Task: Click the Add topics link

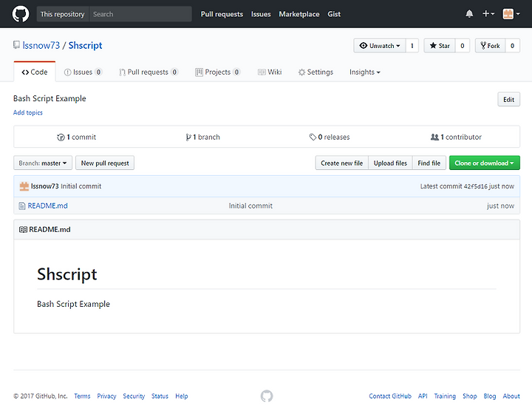Action: (28, 112)
